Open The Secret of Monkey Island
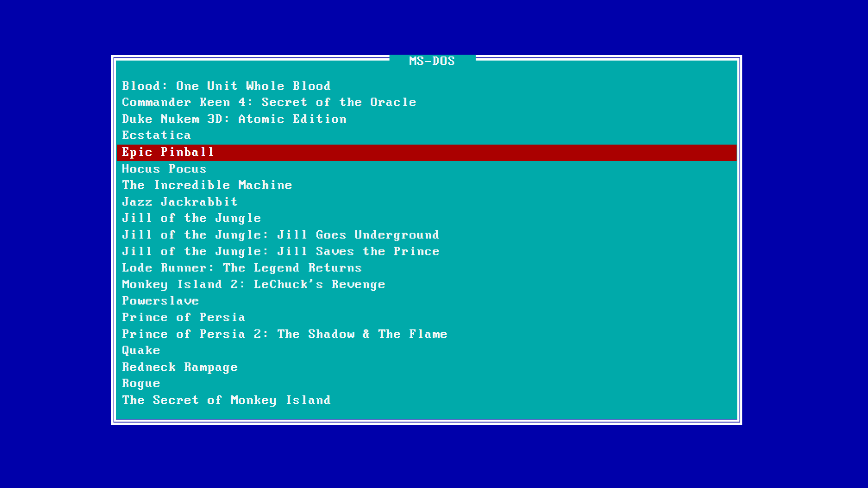 pos(226,400)
